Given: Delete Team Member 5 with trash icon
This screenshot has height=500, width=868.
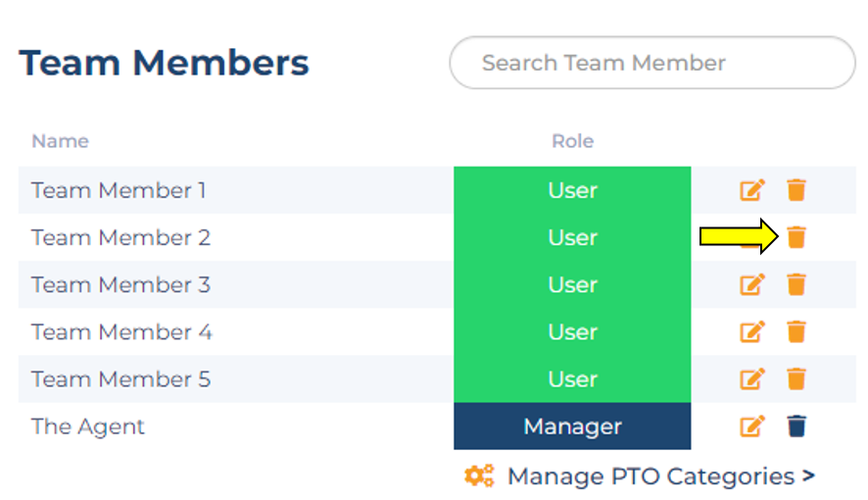Looking at the screenshot, I should (796, 378).
